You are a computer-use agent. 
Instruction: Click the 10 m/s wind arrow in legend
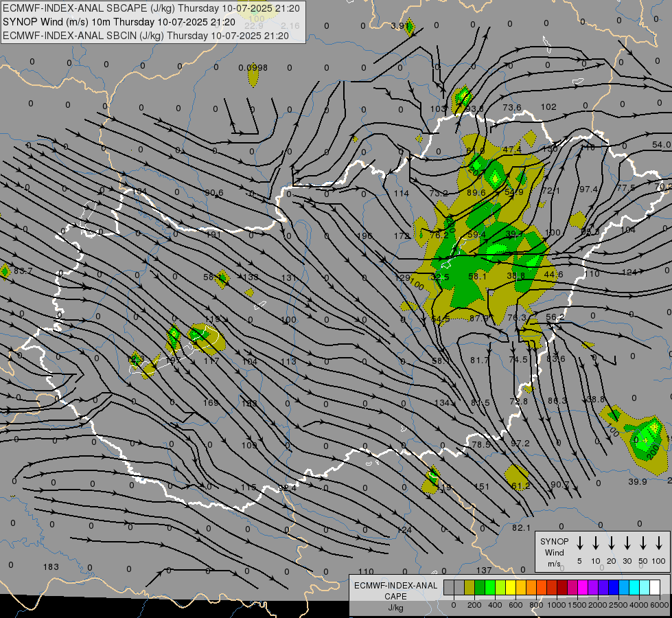[x=596, y=543]
